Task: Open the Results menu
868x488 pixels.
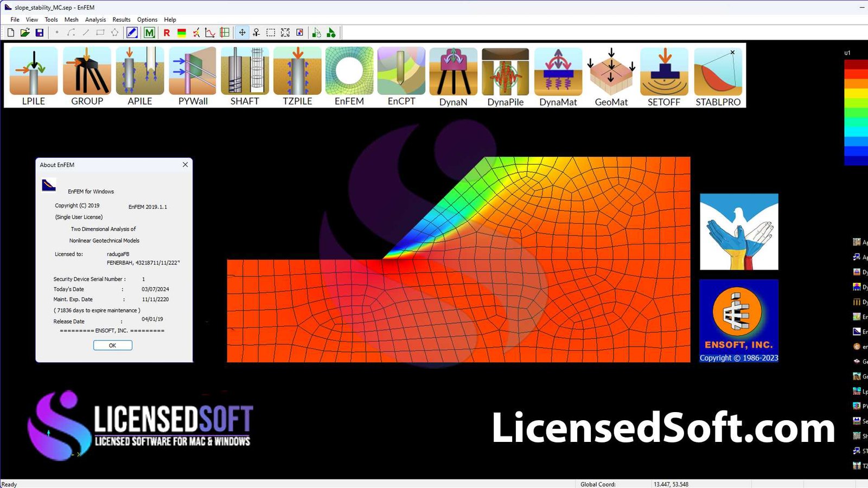Action: (122, 20)
